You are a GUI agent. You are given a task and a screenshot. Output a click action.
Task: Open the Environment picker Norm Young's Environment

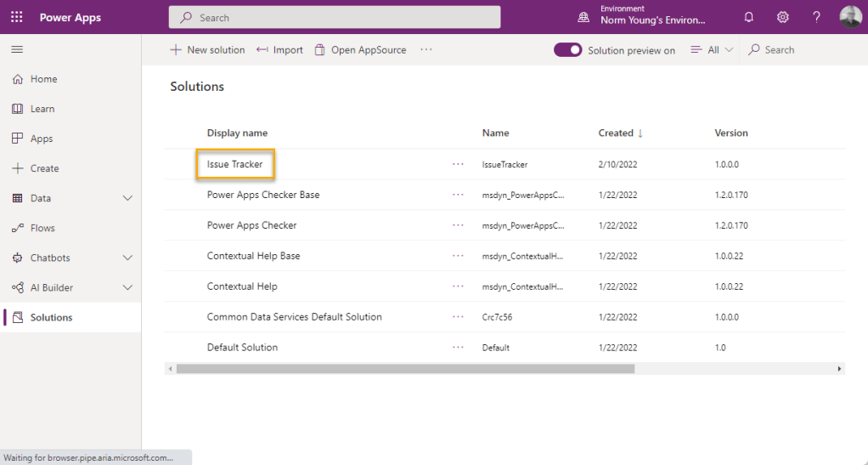pos(642,15)
